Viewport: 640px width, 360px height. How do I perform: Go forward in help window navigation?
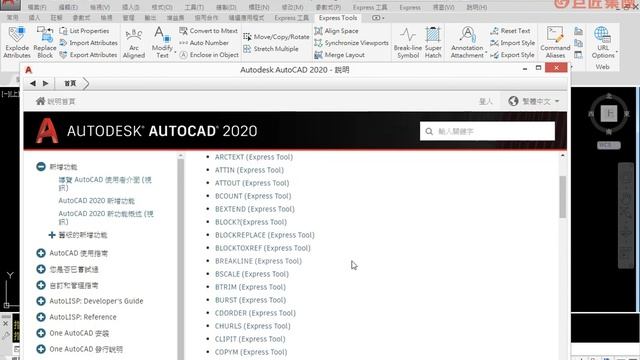point(46,83)
